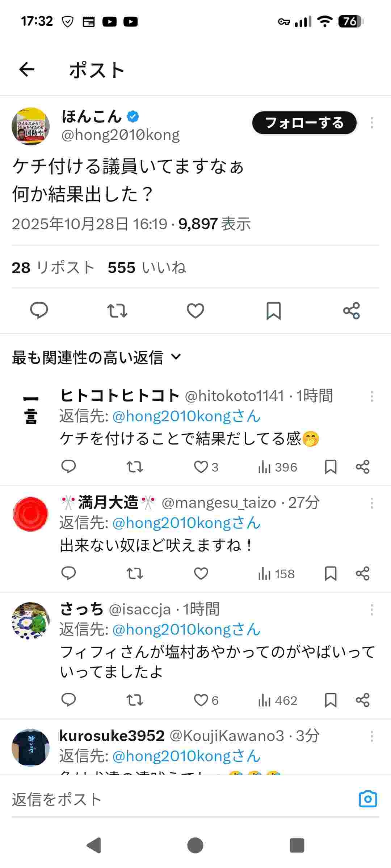The height and width of the screenshot is (868, 391).
Task: Reply to the main post by ほんこん
Action: pyautogui.click(x=39, y=311)
